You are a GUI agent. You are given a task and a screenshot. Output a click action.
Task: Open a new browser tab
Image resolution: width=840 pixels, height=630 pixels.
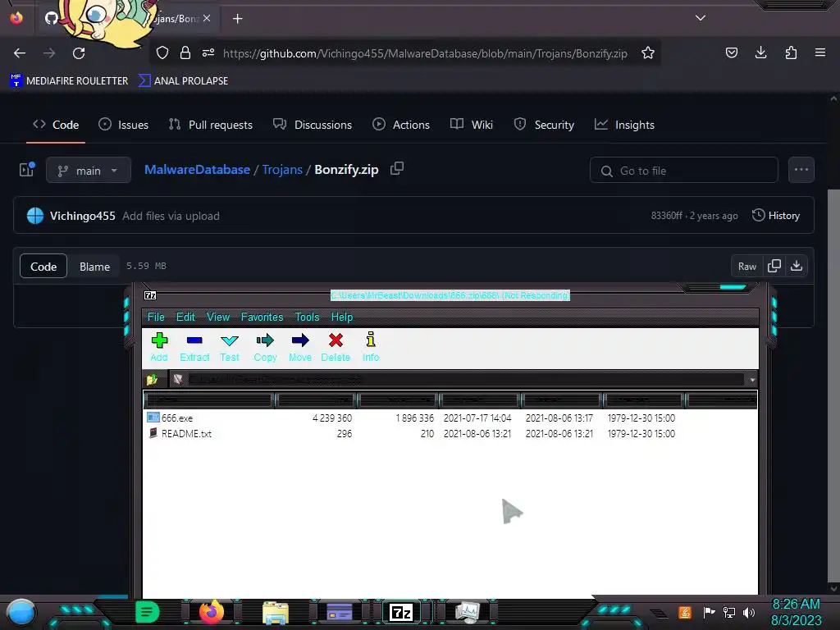tap(237, 19)
